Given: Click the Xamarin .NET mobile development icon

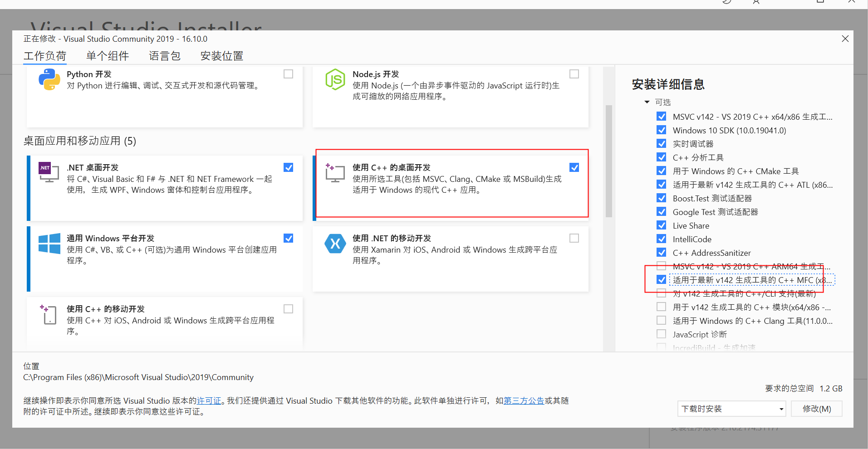Looking at the screenshot, I should [x=335, y=244].
